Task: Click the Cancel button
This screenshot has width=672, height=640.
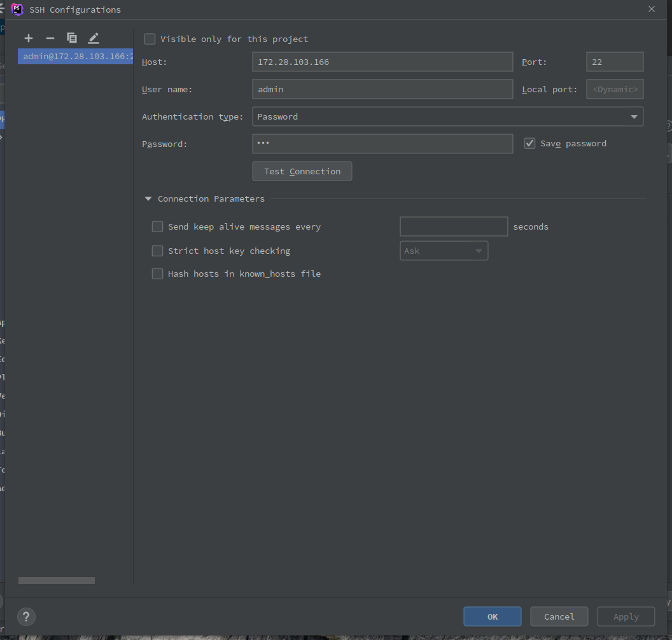Action: pos(559,616)
